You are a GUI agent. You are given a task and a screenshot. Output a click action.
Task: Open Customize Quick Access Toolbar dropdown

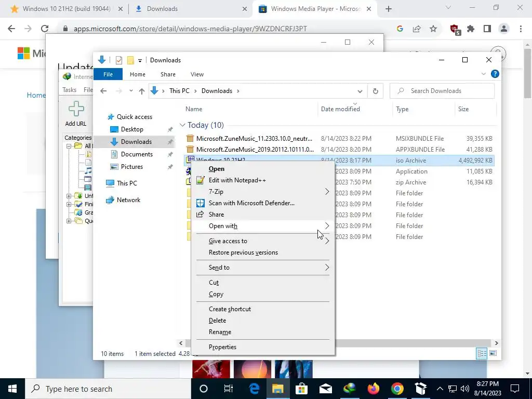(140, 61)
